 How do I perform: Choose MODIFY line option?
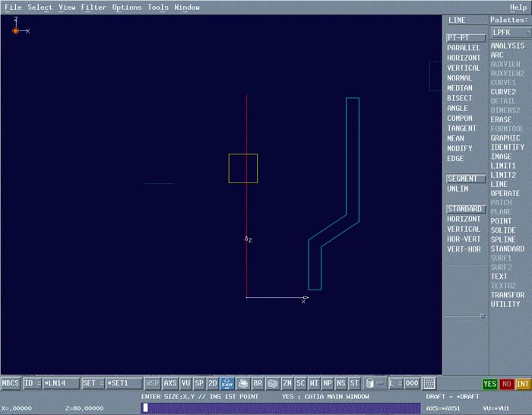459,148
